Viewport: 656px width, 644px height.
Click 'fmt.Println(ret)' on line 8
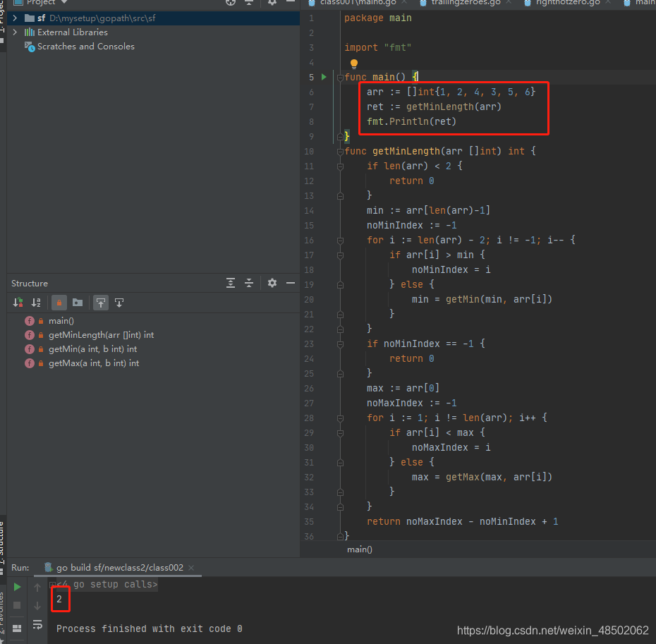pos(411,121)
